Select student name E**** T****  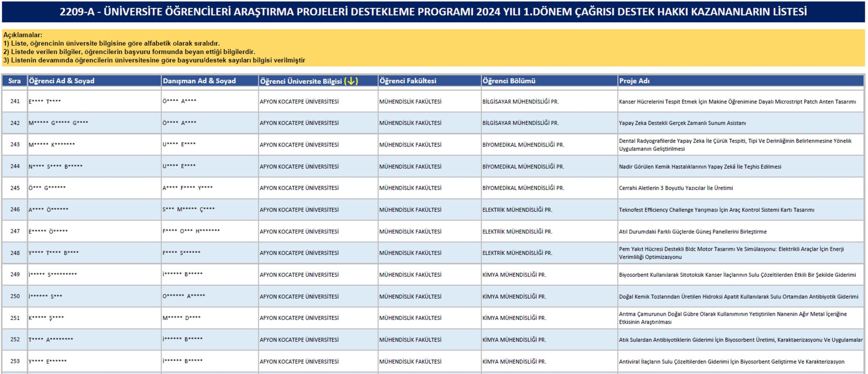[45, 101]
